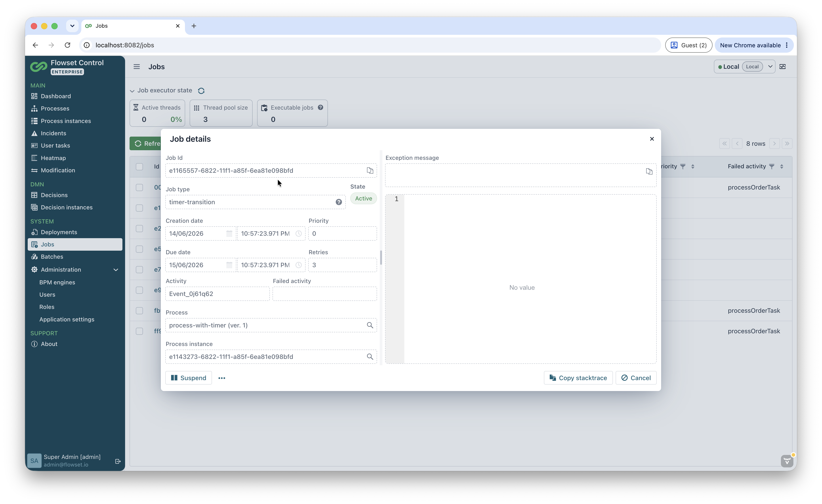Open the creation date calendar picker
Viewport: 822px width, 504px height.
pyautogui.click(x=229, y=234)
